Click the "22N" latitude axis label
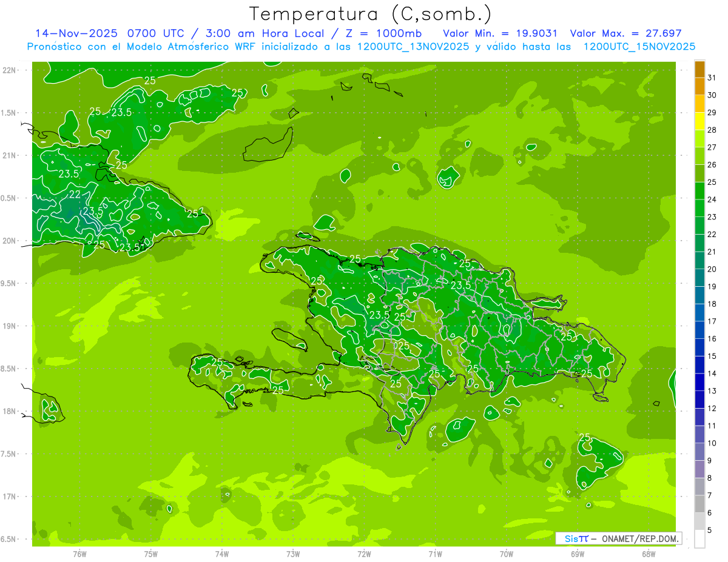728x562 pixels. [x=9, y=70]
